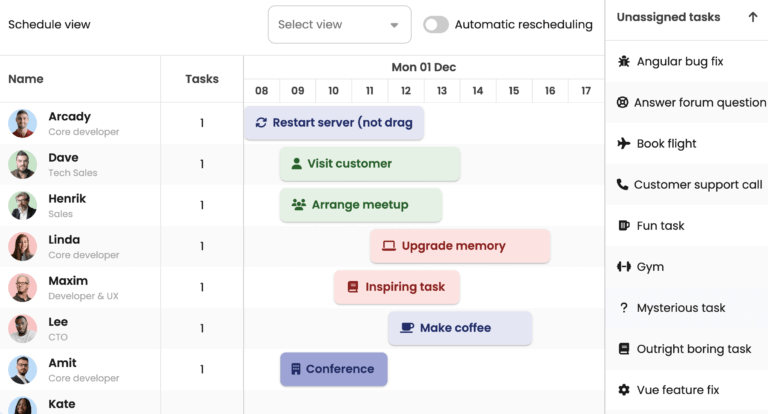
Task: Click the name Henrik in resource list
Action: 67,198
